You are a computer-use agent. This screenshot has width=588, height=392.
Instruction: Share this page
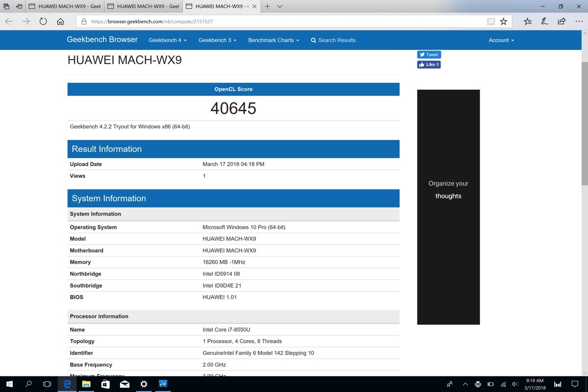[562, 22]
